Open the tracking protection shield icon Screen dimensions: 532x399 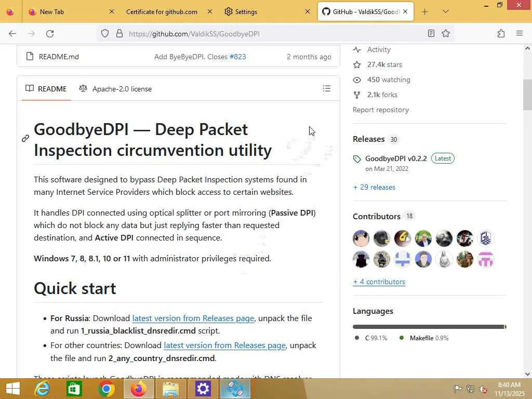click(x=105, y=34)
